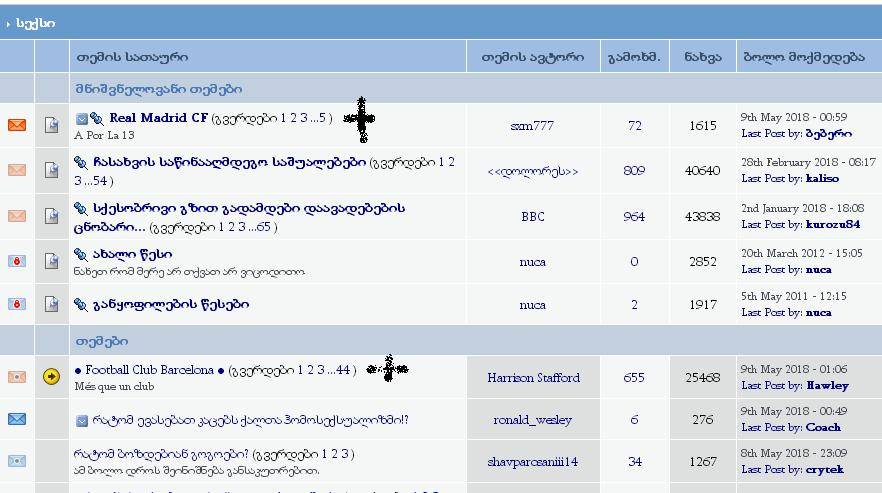
Task: Open the topic started by shavparosaniii14
Action: pos(161,454)
